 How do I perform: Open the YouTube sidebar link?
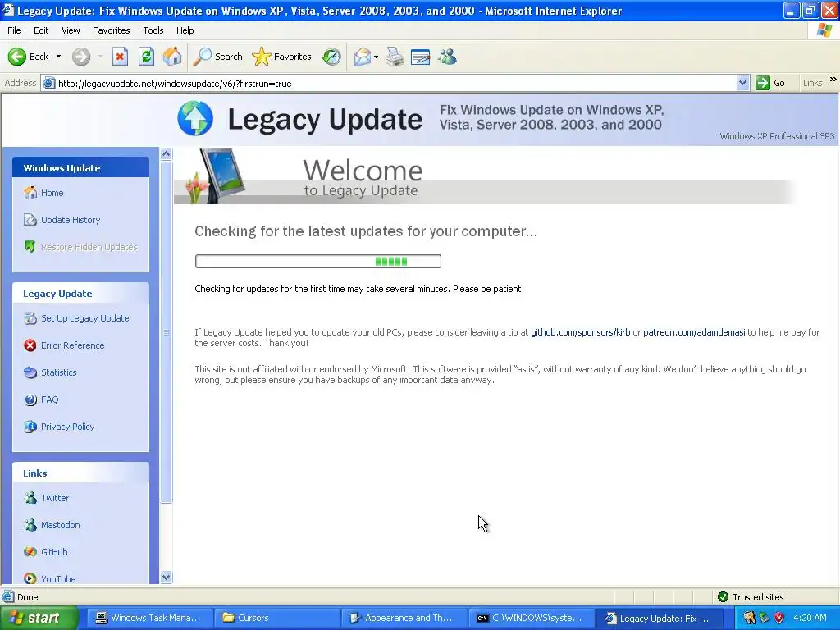[x=58, y=578]
